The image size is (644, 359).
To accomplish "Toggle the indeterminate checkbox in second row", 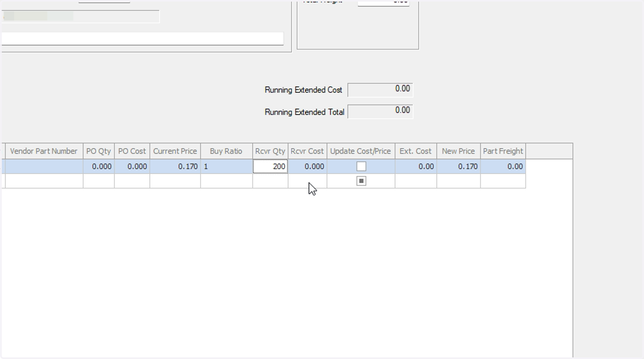I will [x=361, y=181].
